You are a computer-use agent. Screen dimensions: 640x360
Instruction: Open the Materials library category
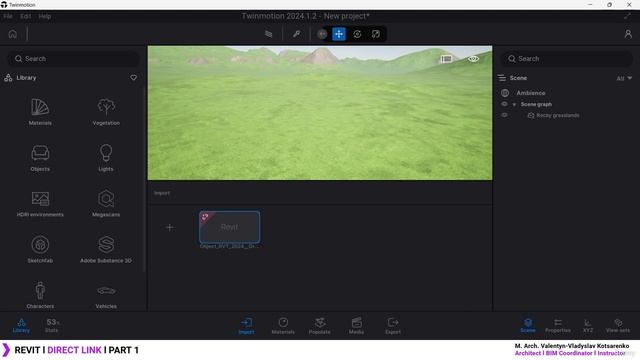coord(40,111)
